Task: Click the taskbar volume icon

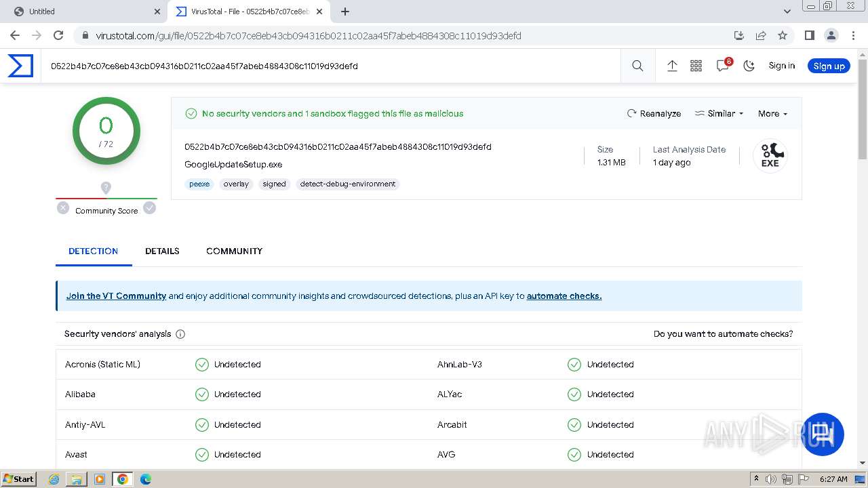Action: (770, 479)
